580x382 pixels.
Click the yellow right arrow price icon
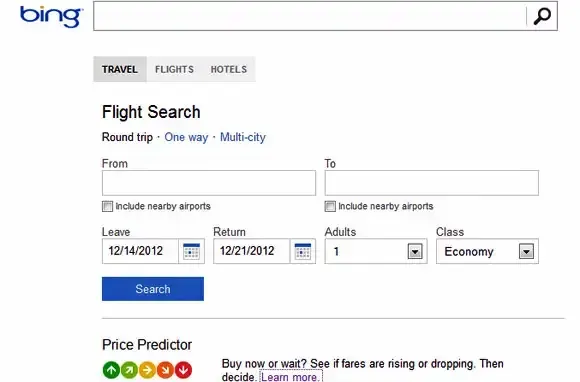147,370
